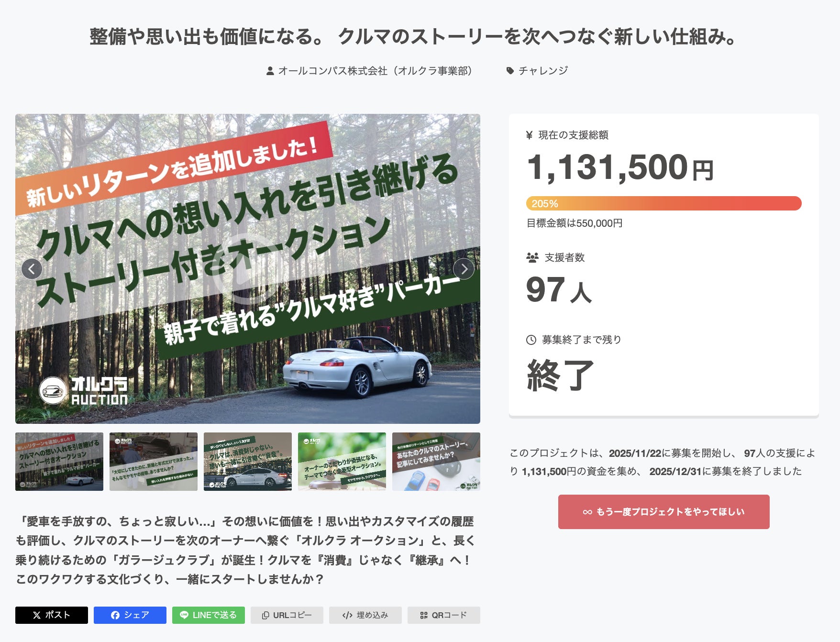
Task: Open the 埋め込み embed code option
Action: [x=365, y=615]
